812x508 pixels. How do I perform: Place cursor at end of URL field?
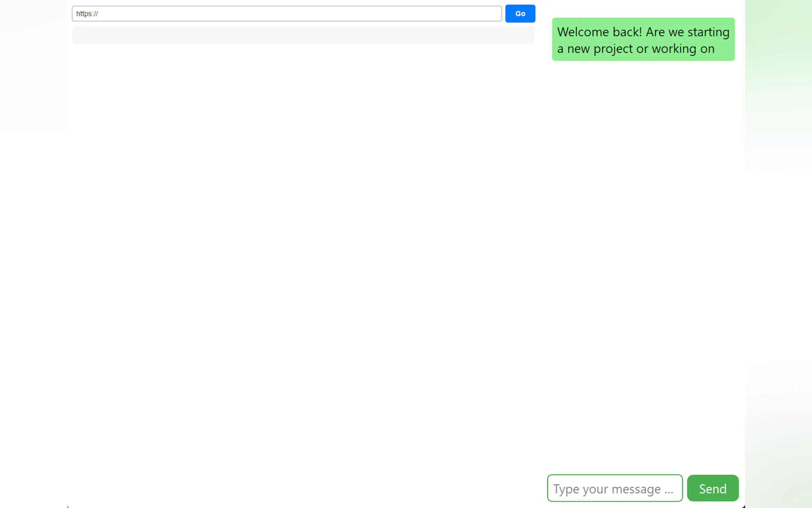pos(490,14)
